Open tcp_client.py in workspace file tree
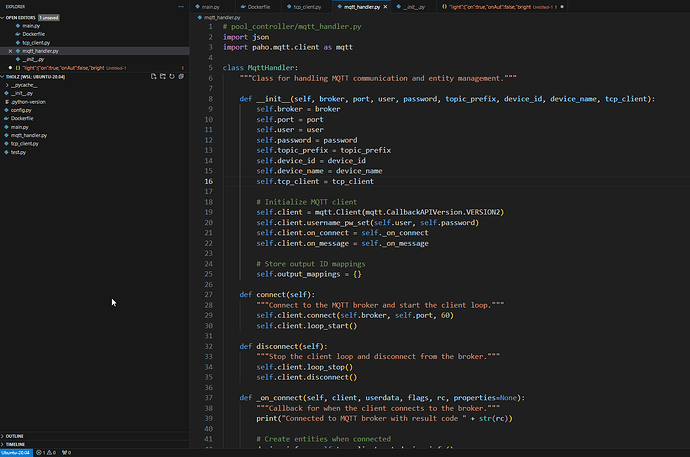The width and height of the screenshot is (690, 457). 25,144
